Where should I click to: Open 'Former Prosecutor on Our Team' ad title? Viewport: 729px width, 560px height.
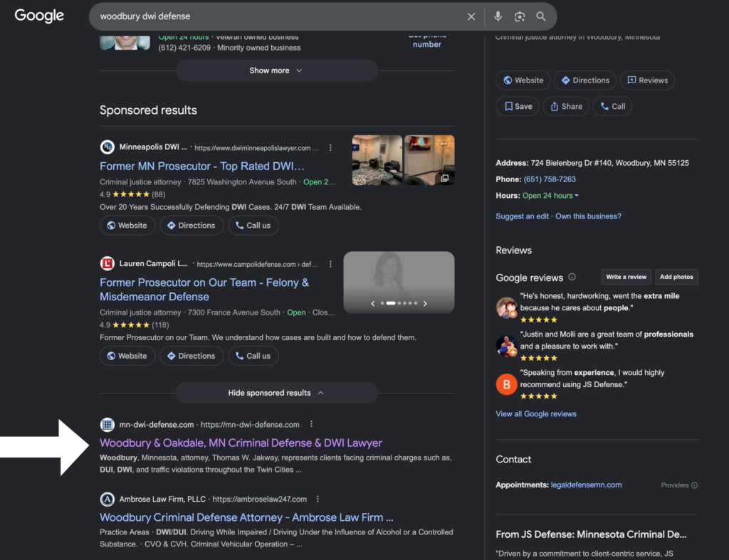click(x=204, y=290)
